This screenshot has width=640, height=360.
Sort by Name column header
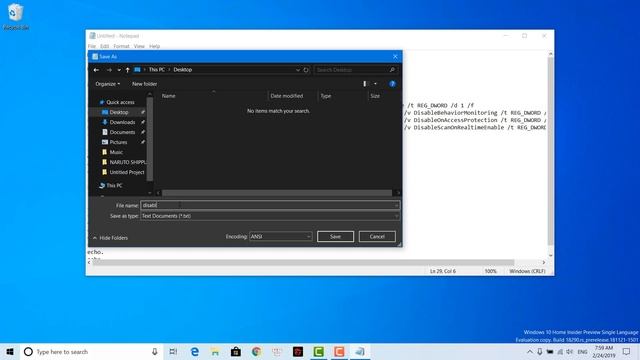click(x=169, y=96)
